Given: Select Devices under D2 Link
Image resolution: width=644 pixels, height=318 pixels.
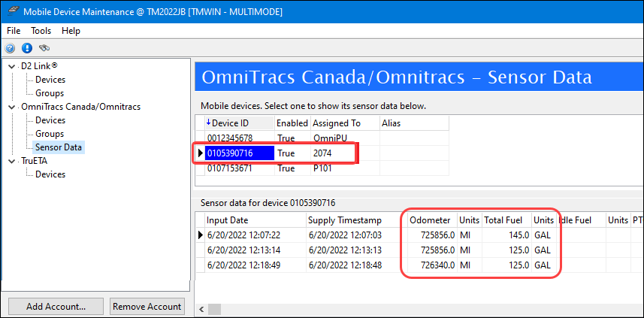Looking at the screenshot, I should pyautogui.click(x=50, y=80).
